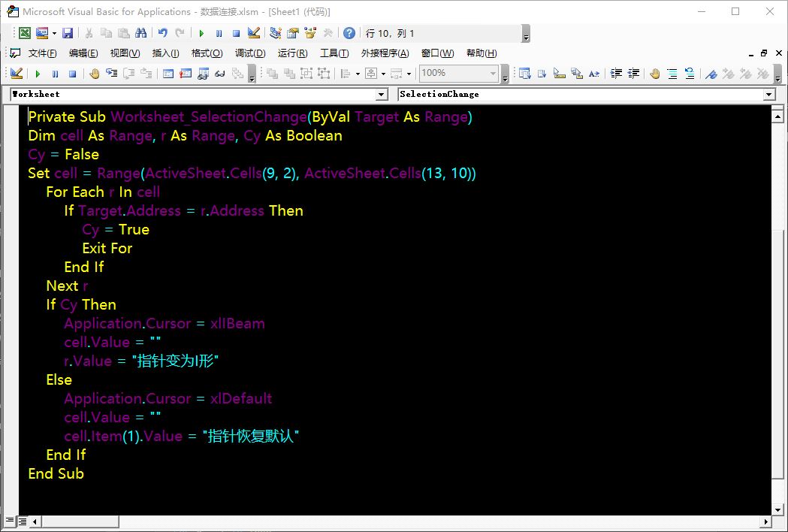This screenshot has width=788, height=532.
Task: Click the Reset square beside the Find-toolbar Design Mode icon
Action: pos(236,33)
